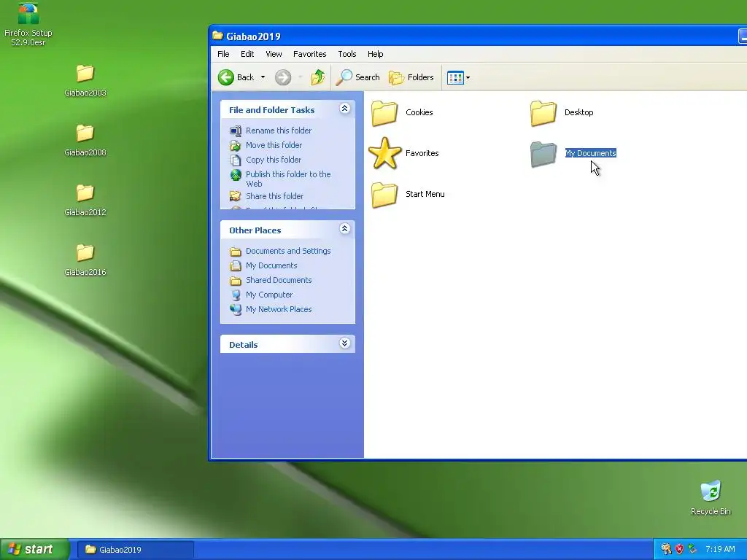Collapse the Other Places panel
The height and width of the screenshot is (560, 747).
pyautogui.click(x=344, y=229)
